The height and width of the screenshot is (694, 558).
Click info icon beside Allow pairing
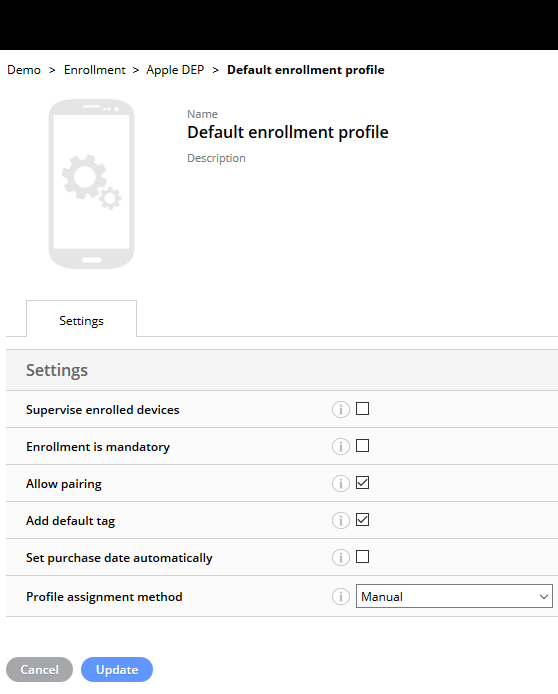click(341, 483)
